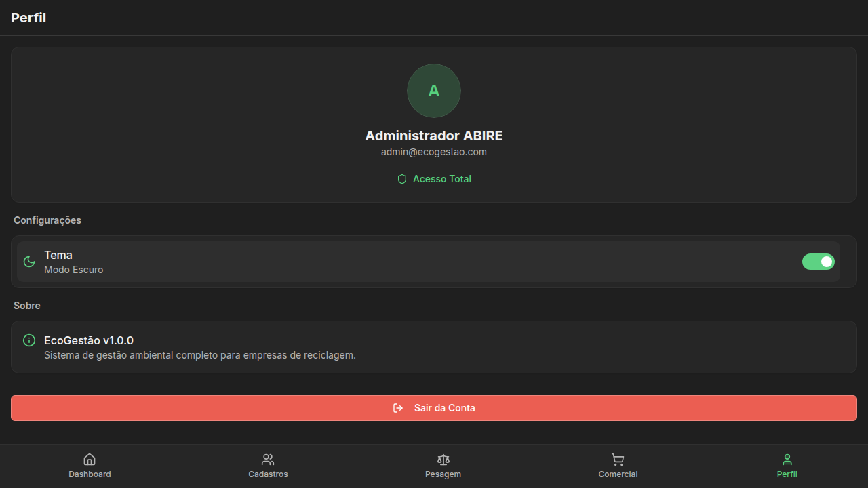Image resolution: width=868 pixels, height=488 pixels.
Task: Click the people icon for Cadastros
Action: [268, 460]
